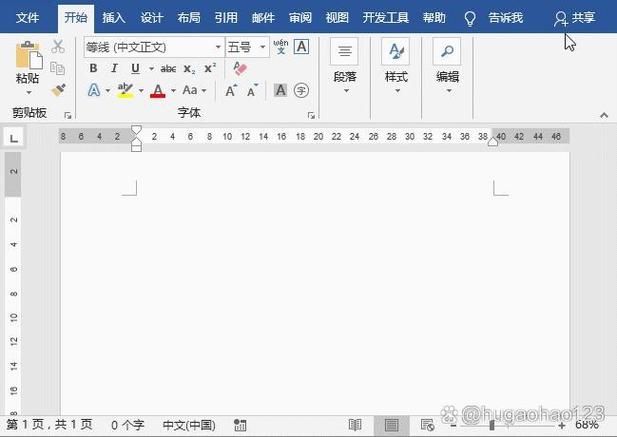
Task: Apply red font color A
Action: [x=158, y=91]
